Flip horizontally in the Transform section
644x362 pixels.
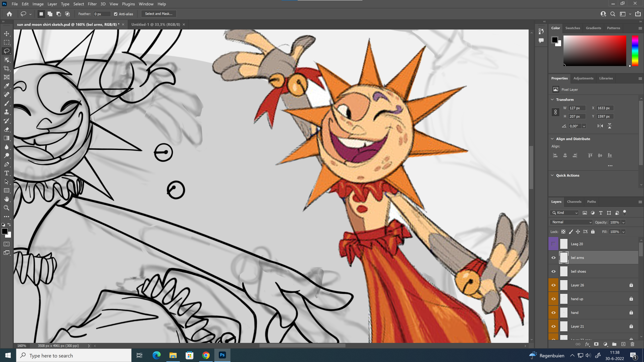point(600,126)
